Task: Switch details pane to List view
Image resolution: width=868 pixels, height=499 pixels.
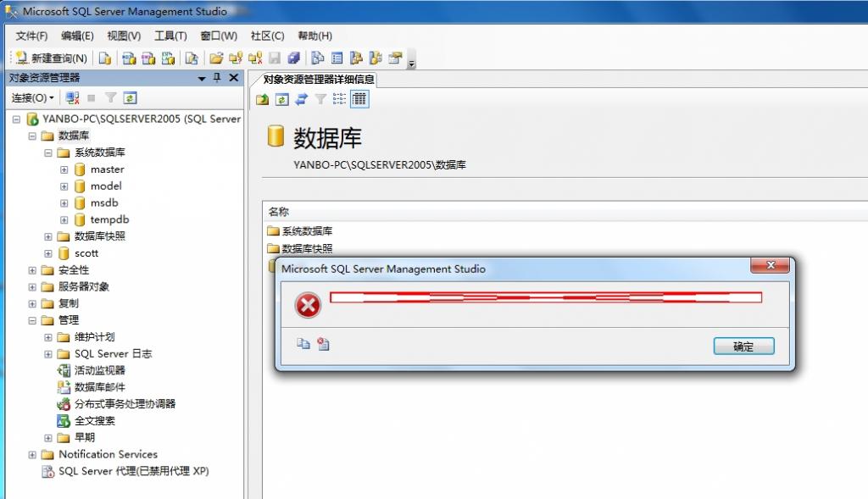Action: click(x=339, y=99)
